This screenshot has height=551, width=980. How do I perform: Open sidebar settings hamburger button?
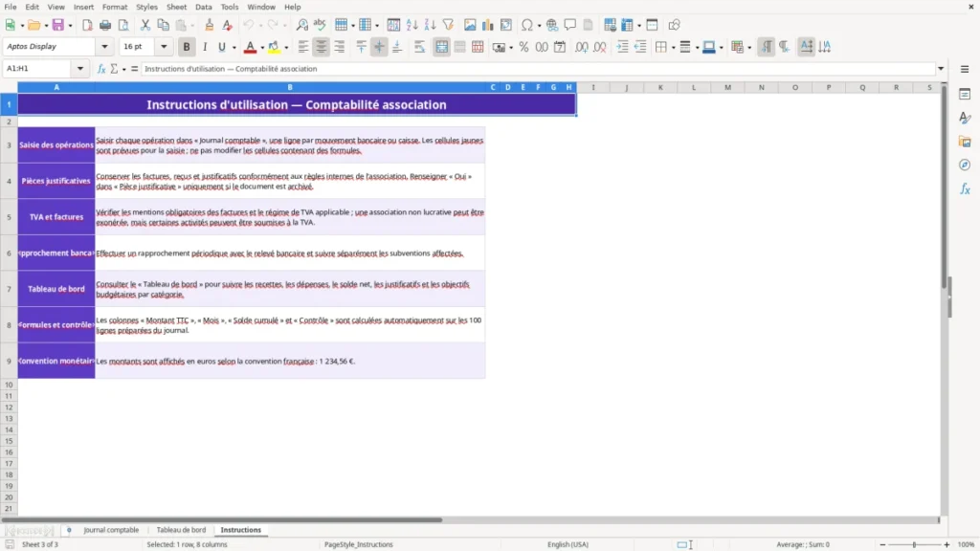pyautogui.click(x=965, y=69)
